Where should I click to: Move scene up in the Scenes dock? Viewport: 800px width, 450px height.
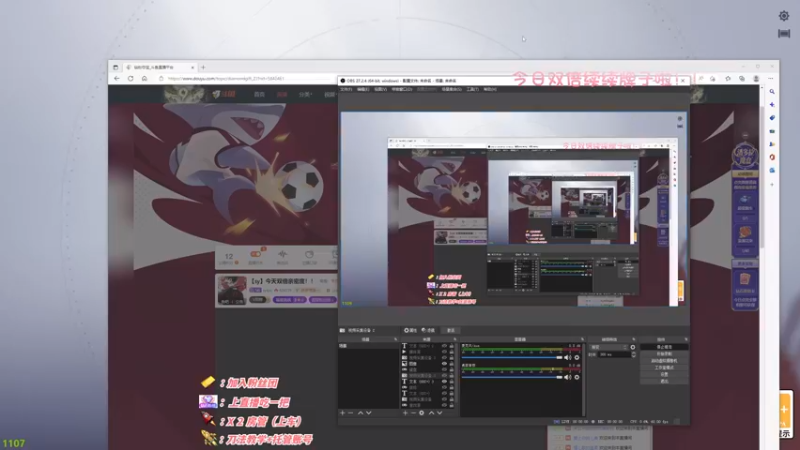360,413
